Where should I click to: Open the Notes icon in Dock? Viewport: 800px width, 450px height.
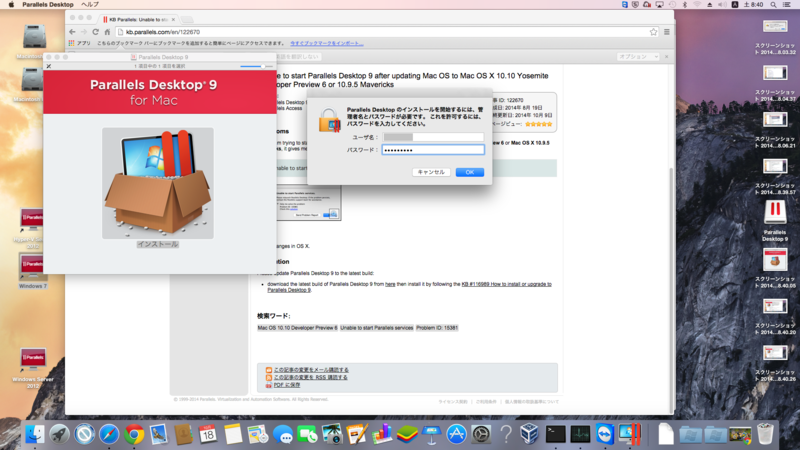click(x=233, y=434)
